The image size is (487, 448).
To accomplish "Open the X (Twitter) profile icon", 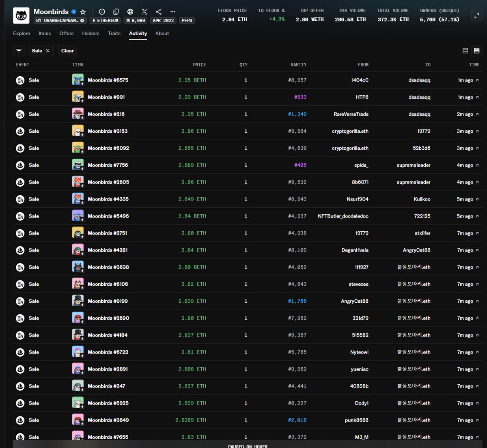I will point(144,12).
